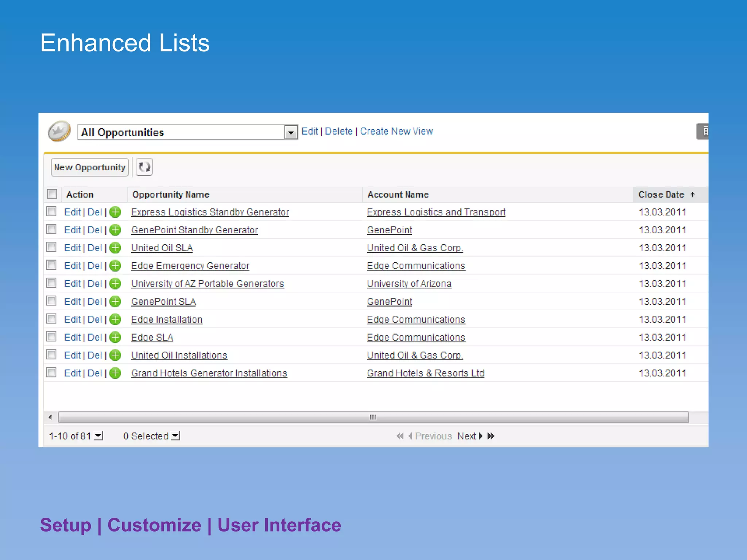
Task: Click Del for Edge Installation row
Action: (x=95, y=319)
